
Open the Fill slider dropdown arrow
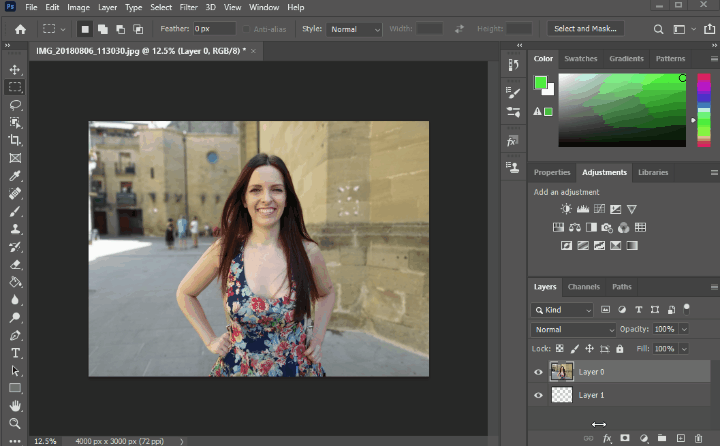pos(684,349)
